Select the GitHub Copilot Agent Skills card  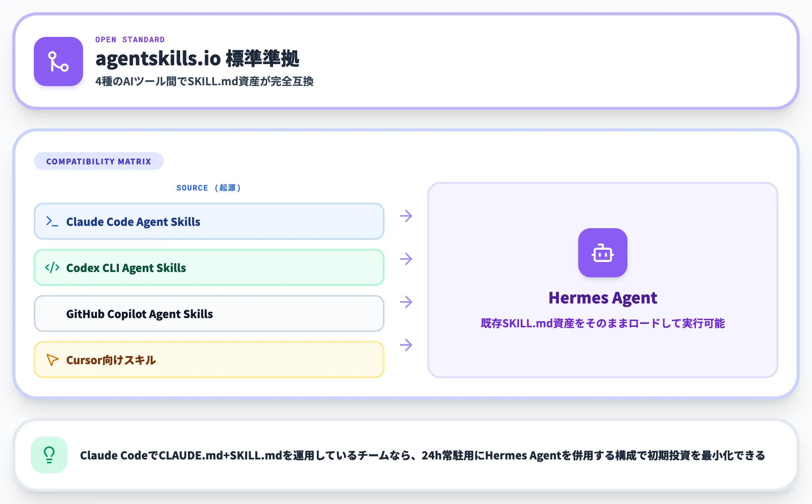(x=209, y=313)
